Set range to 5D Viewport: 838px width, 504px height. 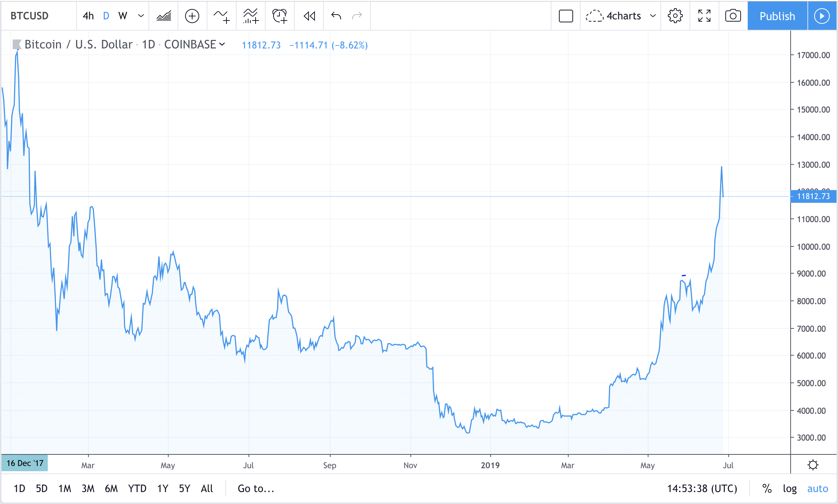[x=41, y=488]
